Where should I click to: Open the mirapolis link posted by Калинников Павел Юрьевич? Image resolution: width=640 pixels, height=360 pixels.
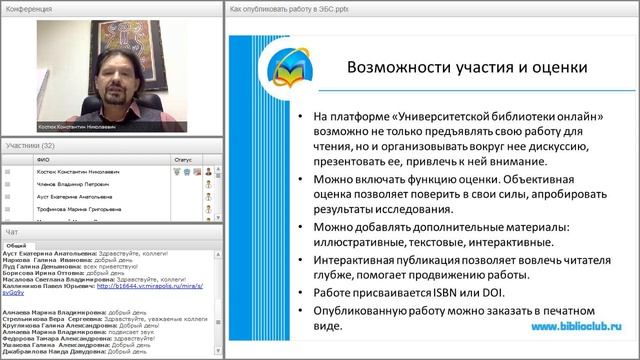[x=149, y=286]
